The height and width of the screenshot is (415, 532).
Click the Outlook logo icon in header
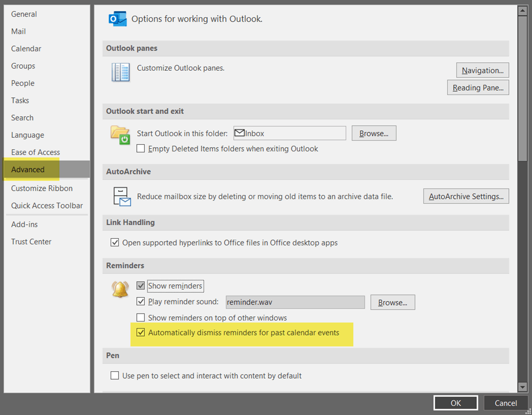(x=118, y=19)
